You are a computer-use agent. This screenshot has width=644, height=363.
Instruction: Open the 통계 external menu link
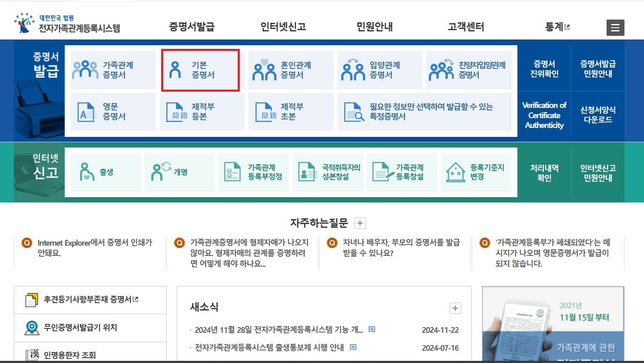pos(557,27)
